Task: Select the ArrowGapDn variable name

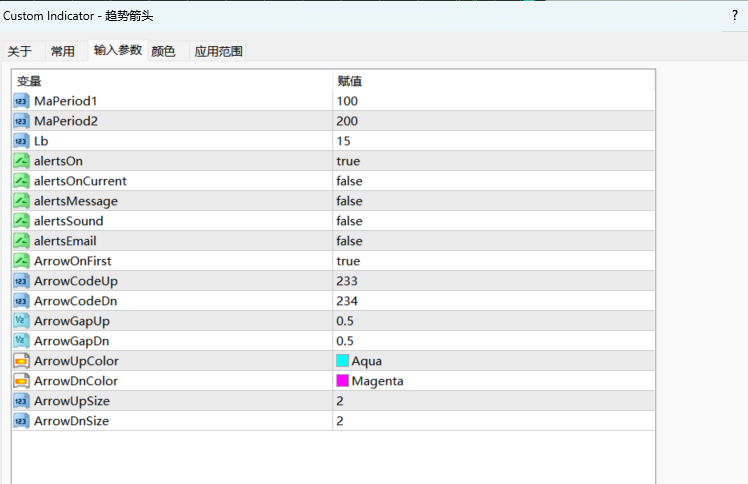Action: pyautogui.click(x=72, y=341)
